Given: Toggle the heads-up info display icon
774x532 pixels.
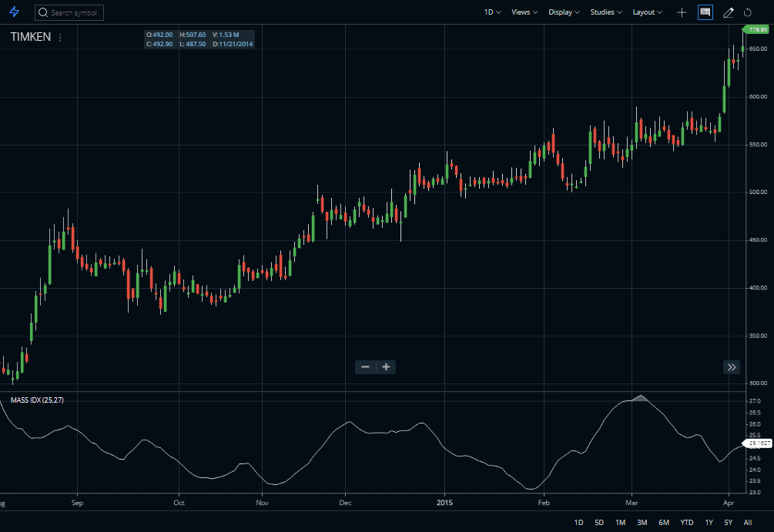Looking at the screenshot, I should click(705, 12).
